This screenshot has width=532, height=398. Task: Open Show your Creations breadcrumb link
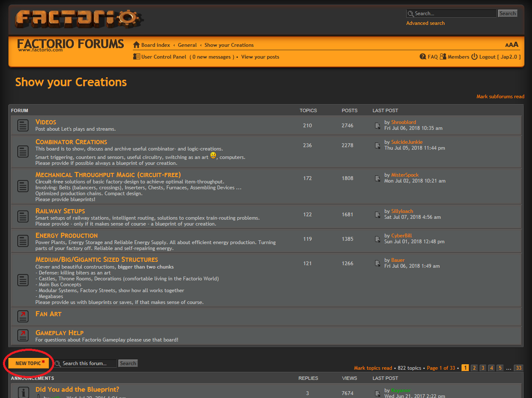tap(229, 45)
